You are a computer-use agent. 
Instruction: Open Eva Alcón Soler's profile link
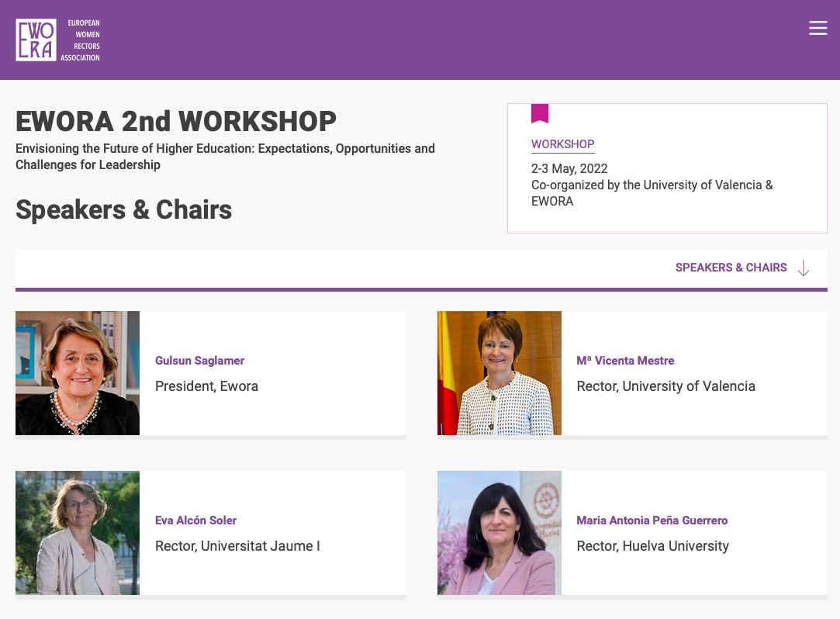195,520
